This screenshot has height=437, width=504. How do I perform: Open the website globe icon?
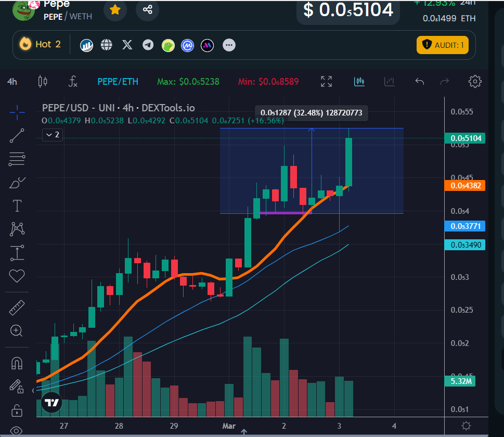click(107, 45)
